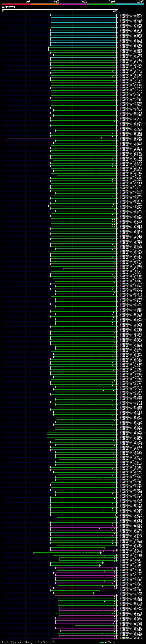Open the UniRef100_Q8LA85 hit
Viewport: 146px width, 644px height.
[131, 221]
